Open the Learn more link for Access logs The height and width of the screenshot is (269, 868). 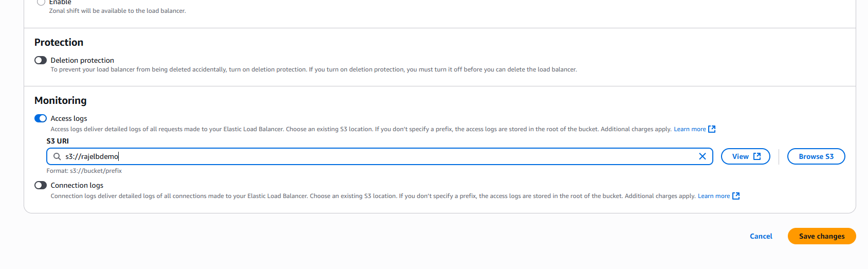pyautogui.click(x=690, y=129)
